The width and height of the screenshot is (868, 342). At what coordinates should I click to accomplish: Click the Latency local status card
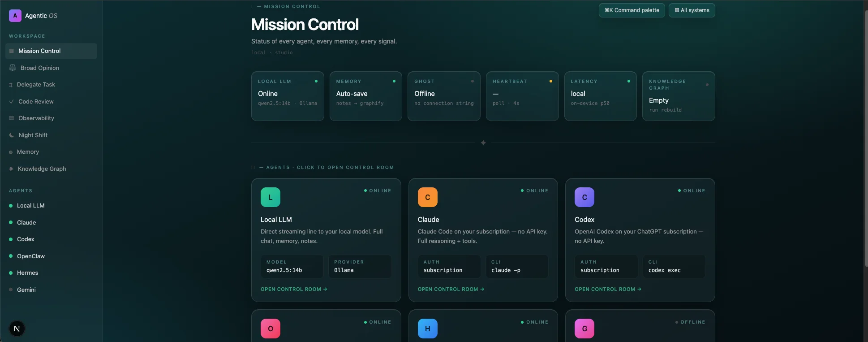coord(600,96)
